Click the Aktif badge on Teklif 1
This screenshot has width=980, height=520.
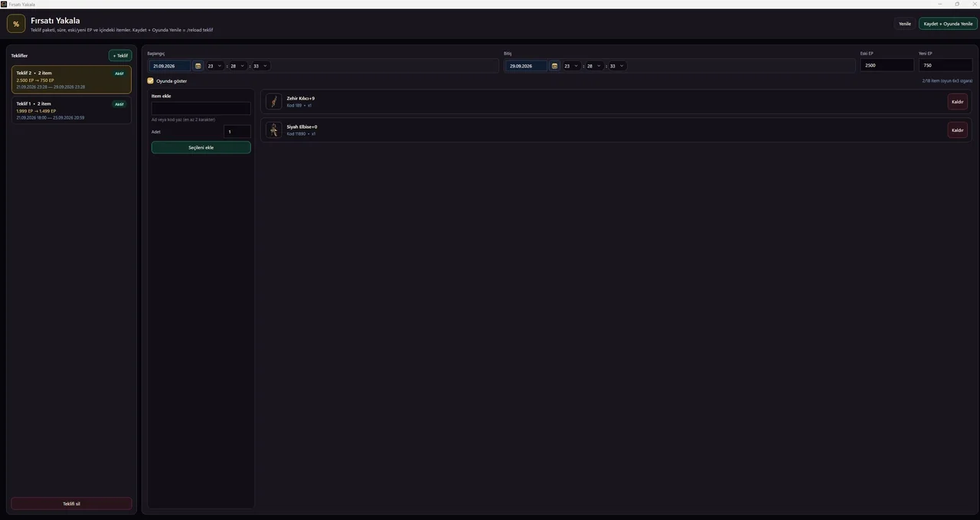[x=119, y=104]
